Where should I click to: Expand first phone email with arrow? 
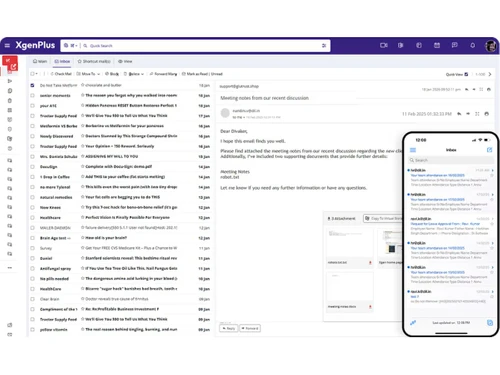coord(492,170)
